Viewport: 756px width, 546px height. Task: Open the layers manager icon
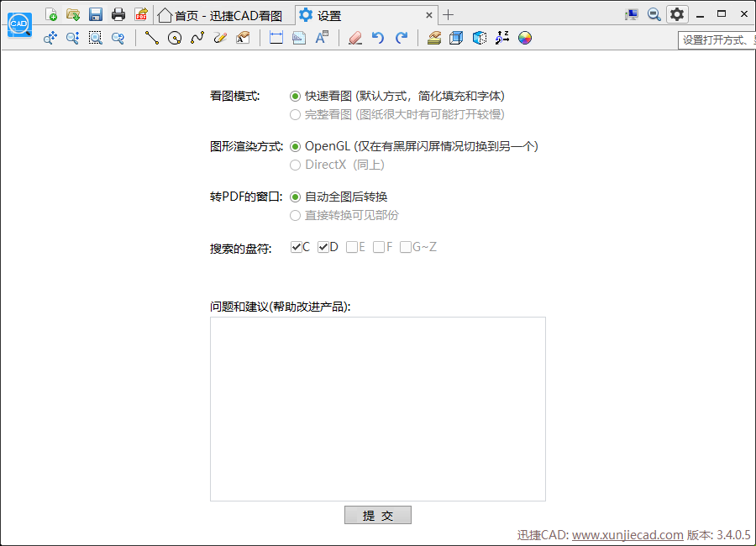click(434, 38)
